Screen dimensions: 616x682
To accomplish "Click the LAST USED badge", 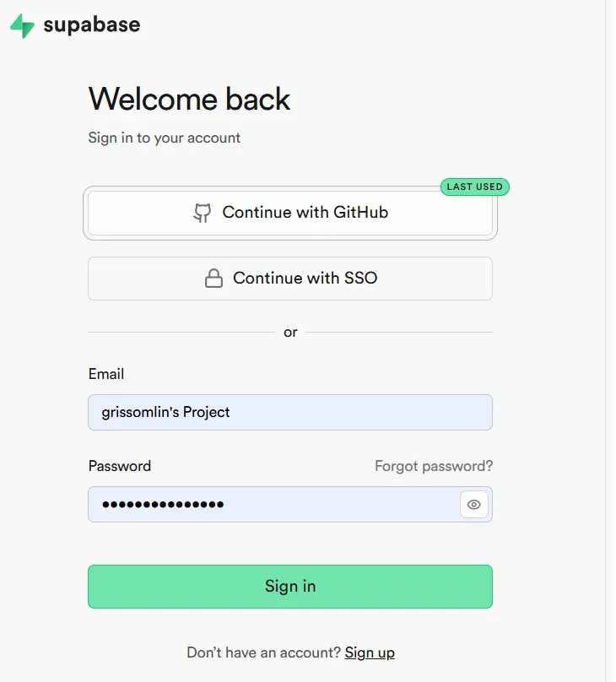I will click(474, 187).
